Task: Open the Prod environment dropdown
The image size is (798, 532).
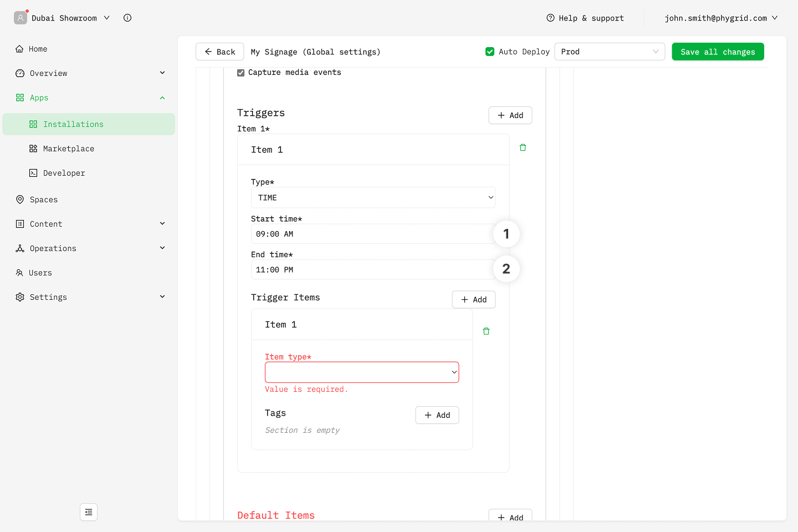Action: pyautogui.click(x=609, y=52)
